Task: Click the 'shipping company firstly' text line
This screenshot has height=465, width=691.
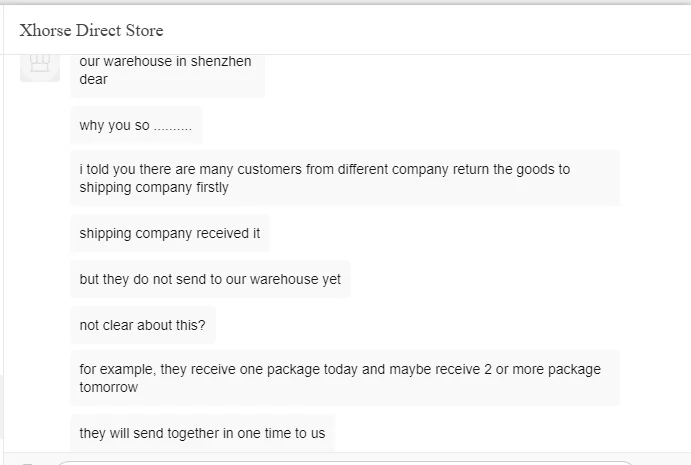Action: point(154,187)
